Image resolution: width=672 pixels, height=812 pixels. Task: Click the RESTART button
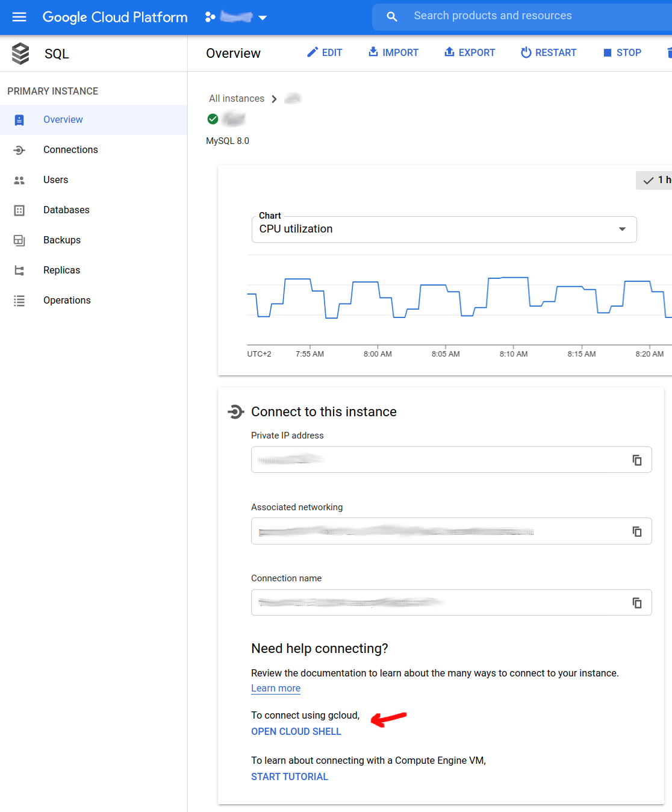pos(549,53)
